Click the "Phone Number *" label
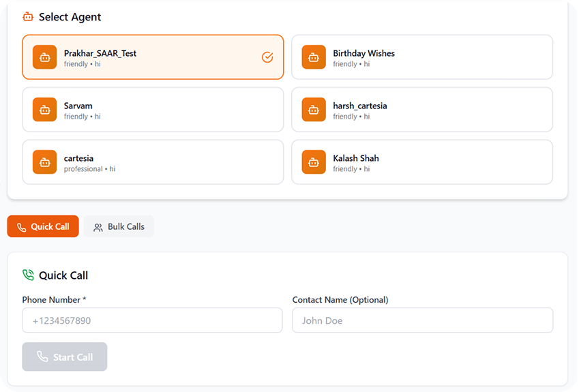 tap(54, 300)
